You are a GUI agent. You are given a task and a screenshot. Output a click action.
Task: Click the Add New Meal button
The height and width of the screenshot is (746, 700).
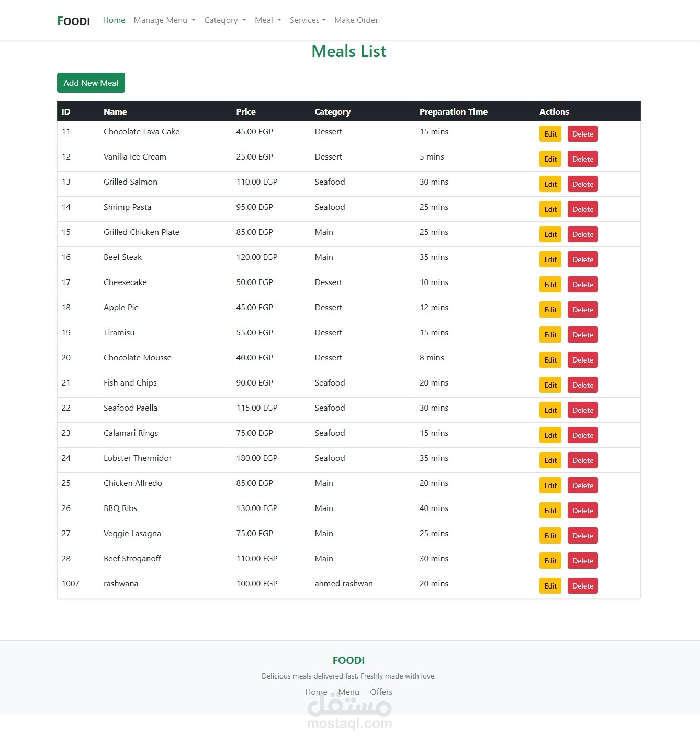click(x=91, y=83)
